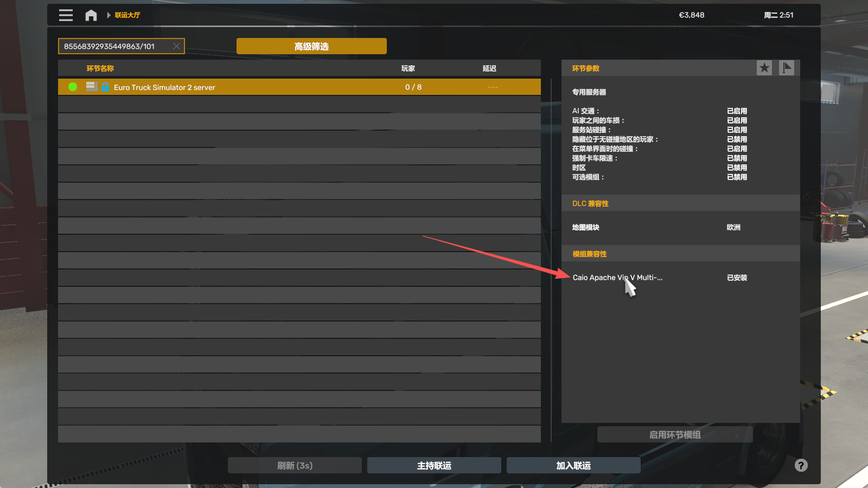868x488 pixels.
Task: Expand the 高级筛选 advanced filter panel
Action: (x=311, y=46)
